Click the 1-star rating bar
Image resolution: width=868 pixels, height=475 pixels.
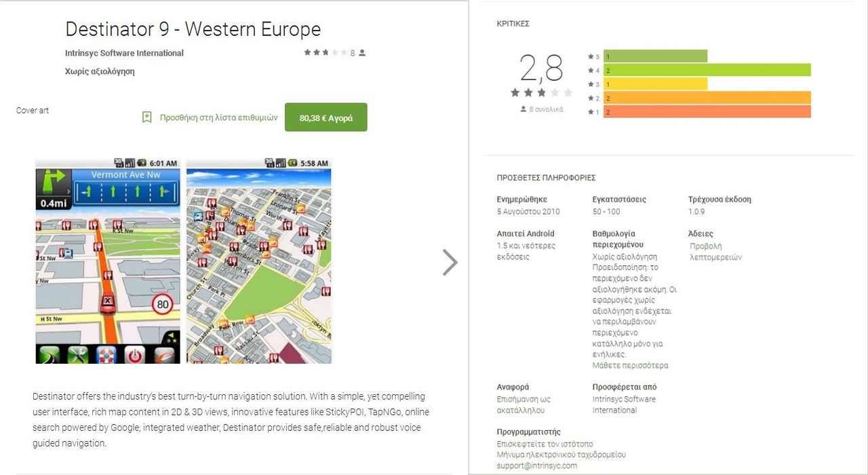pos(707,111)
